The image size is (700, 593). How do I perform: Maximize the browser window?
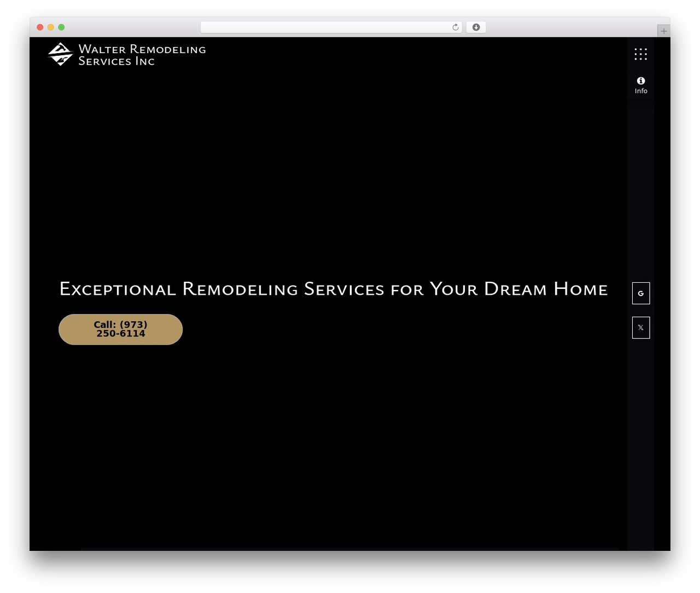pos(61,27)
